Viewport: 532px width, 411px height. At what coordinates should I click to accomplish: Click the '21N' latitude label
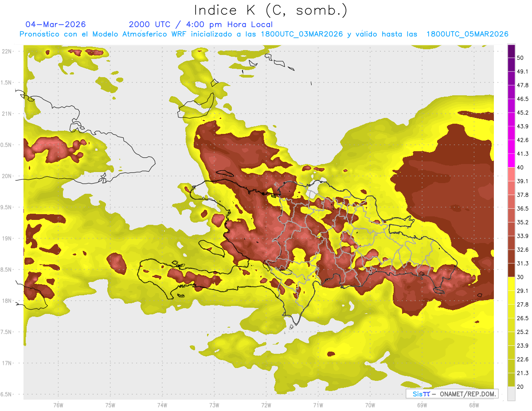7,114
